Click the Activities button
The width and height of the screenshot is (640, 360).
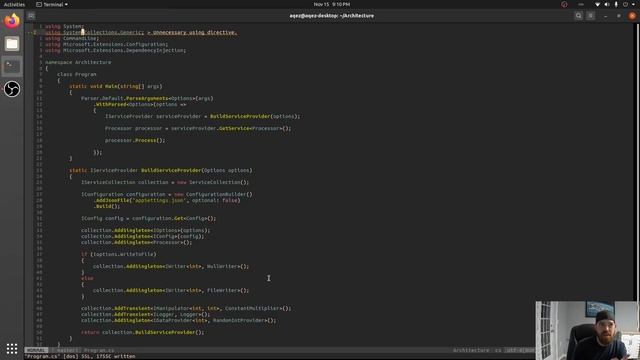[14, 4]
